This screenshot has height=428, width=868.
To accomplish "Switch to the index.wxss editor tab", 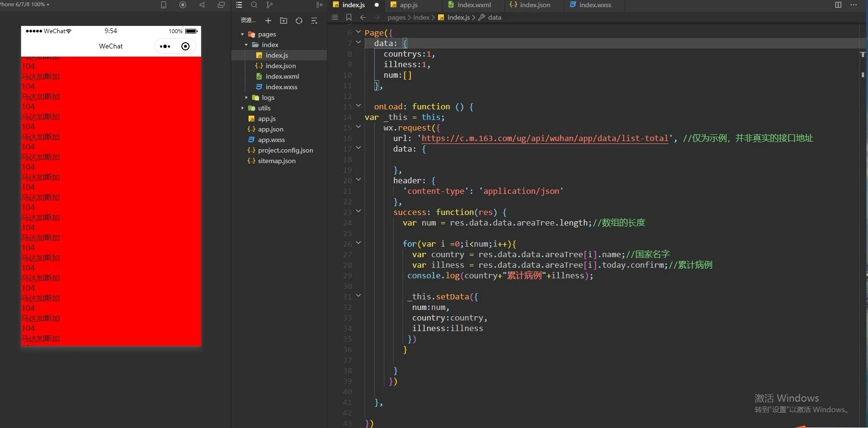I will click(595, 5).
